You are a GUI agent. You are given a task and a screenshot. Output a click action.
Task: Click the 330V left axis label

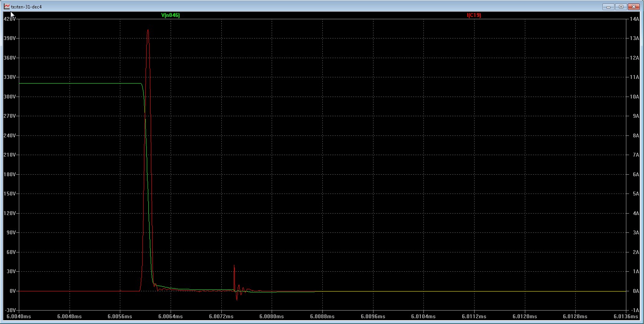[10, 77]
